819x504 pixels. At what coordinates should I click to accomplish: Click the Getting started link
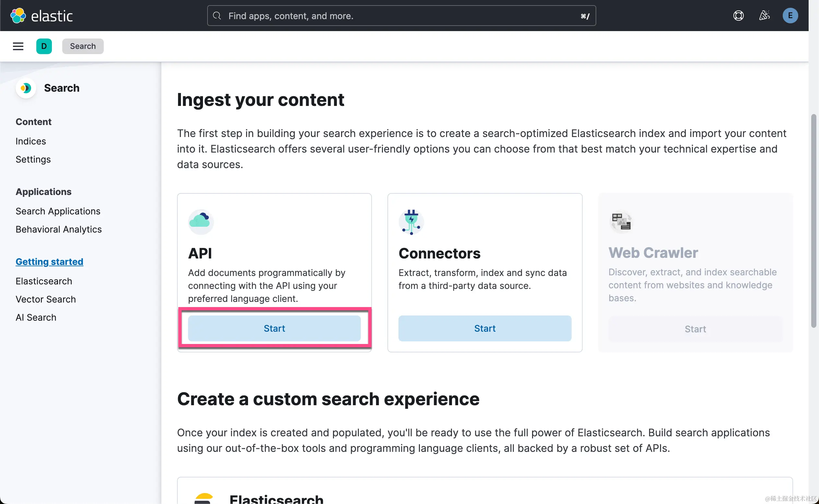pos(49,262)
